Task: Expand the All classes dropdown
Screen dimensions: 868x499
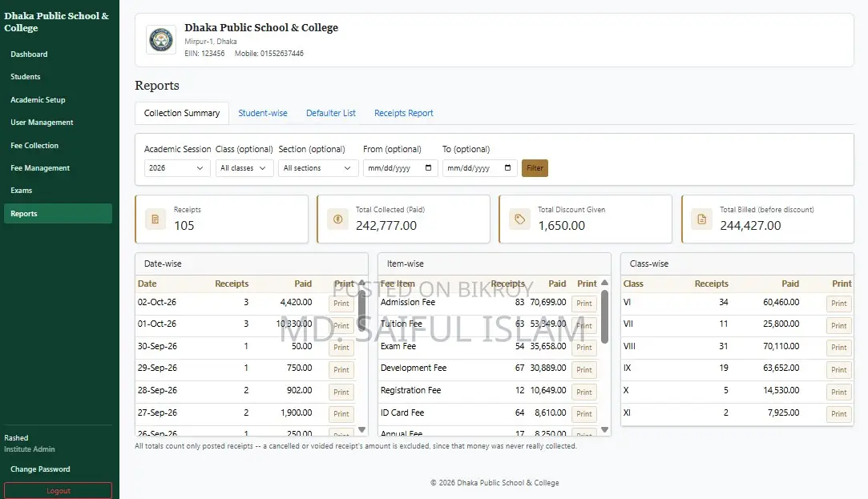Action: [244, 167]
